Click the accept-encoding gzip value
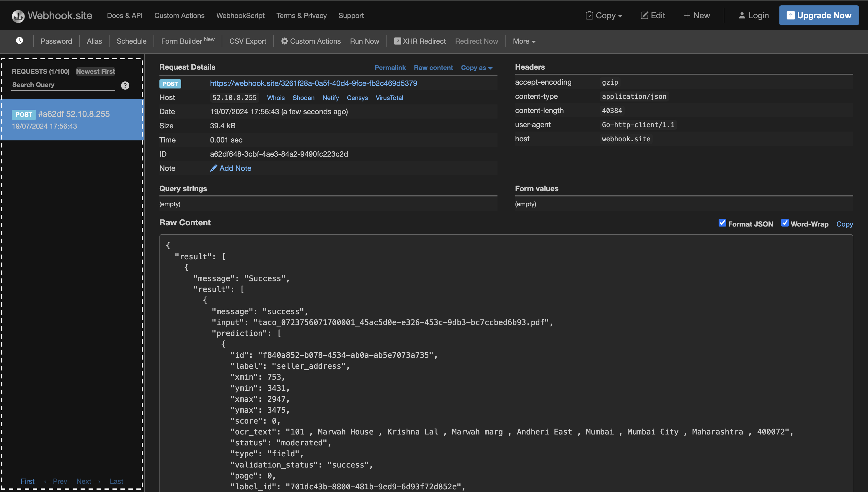The image size is (868, 492). [x=610, y=83]
